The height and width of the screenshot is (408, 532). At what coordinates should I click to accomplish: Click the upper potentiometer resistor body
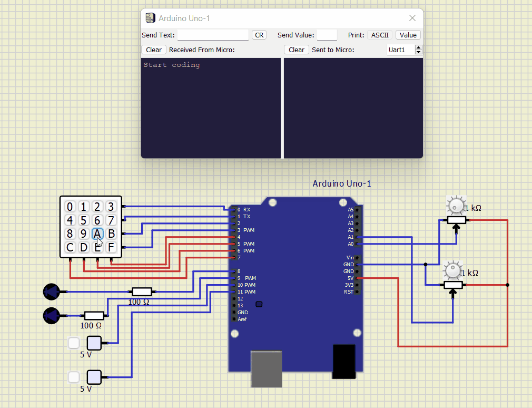point(456,220)
